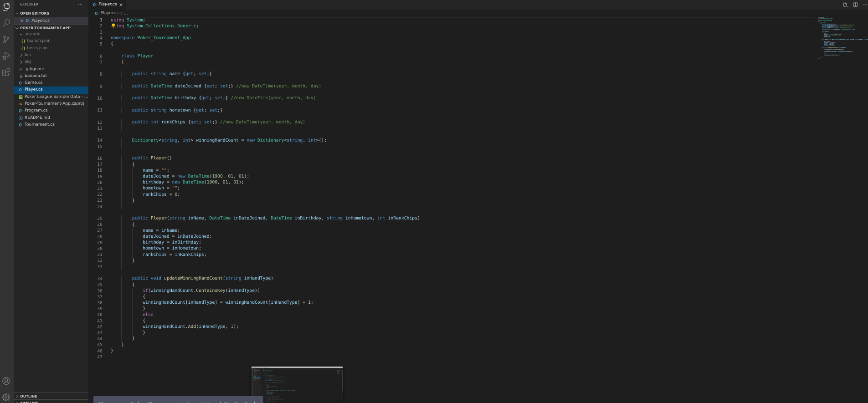868x403 pixels.
Task: Open the editor's More Actions ellipsis menu
Action: click(865, 5)
